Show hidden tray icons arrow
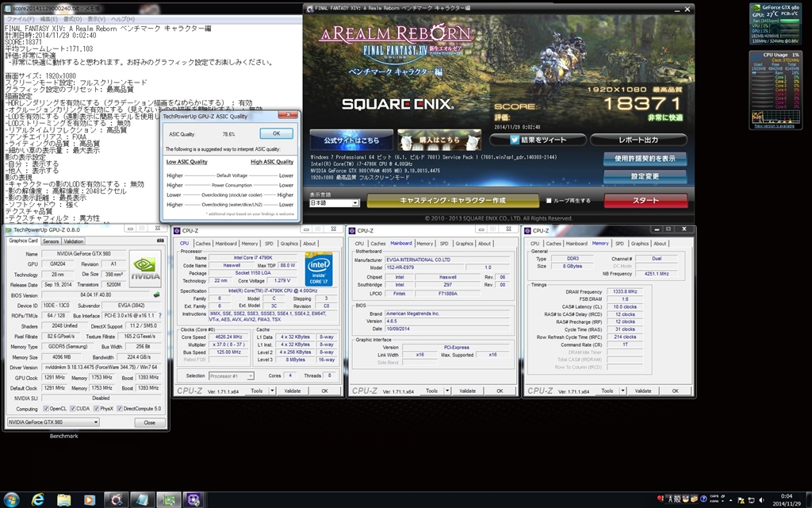The image size is (812, 508). 731,500
